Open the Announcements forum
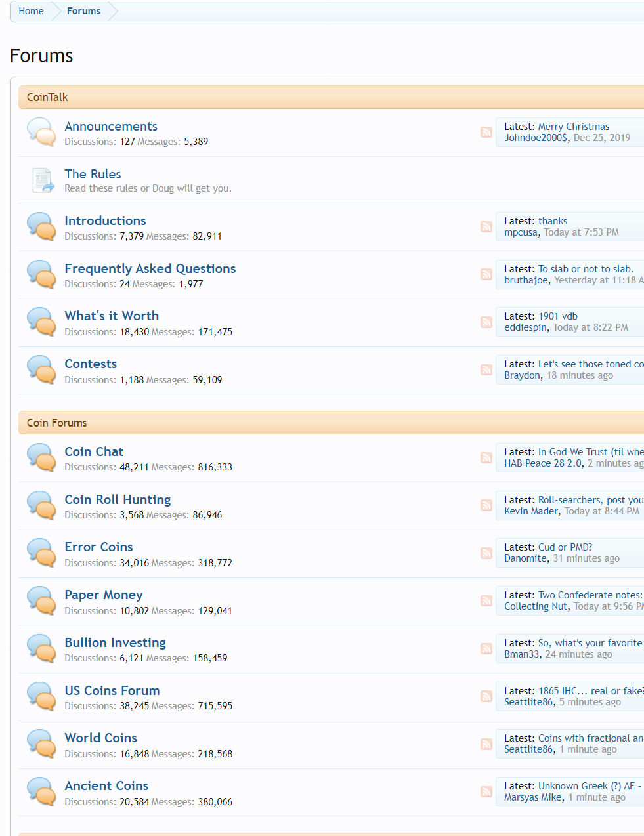644x836 pixels. click(x=111, y=126)
